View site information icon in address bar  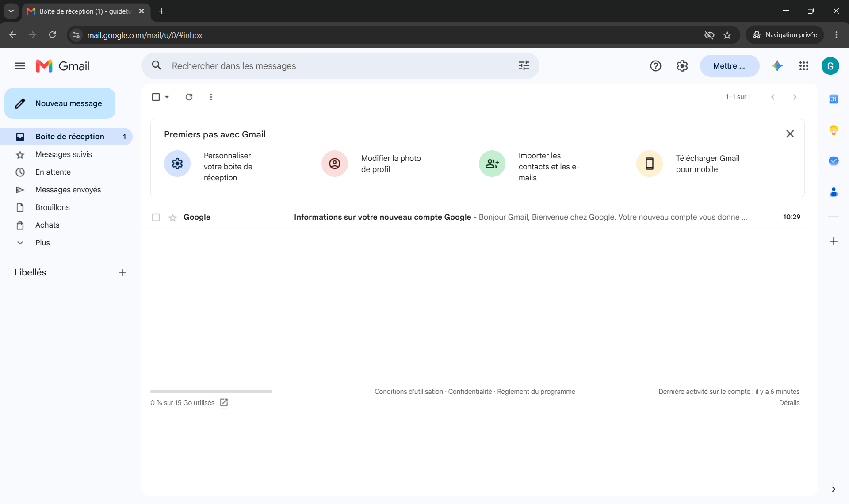click(76, 35)
